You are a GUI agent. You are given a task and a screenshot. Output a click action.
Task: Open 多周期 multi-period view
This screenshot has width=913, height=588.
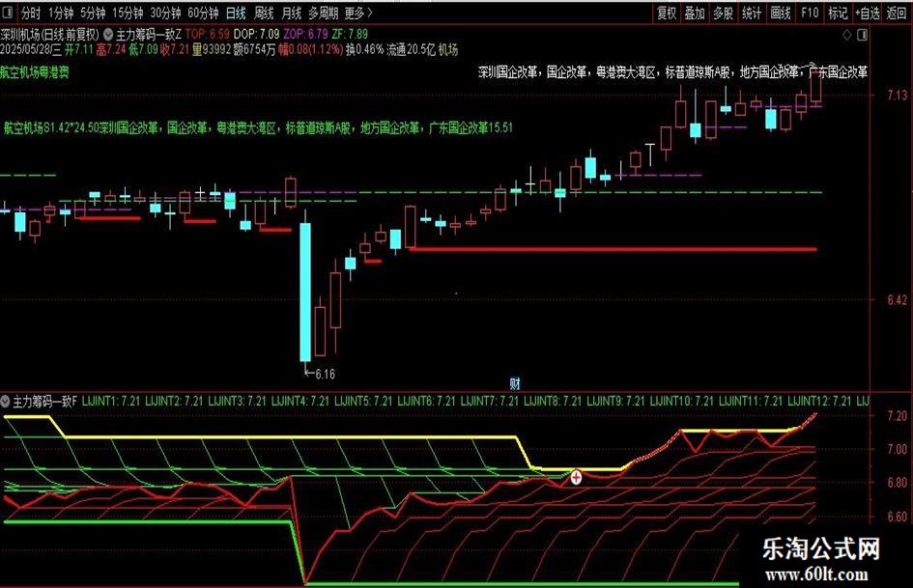click(x=323, y=13)
